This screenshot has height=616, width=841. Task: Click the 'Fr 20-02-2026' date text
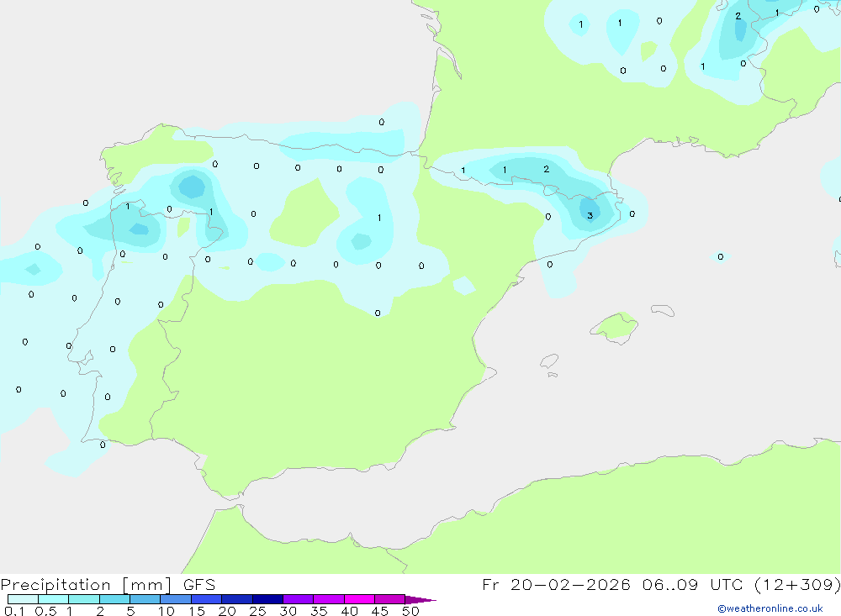(x=556, y=585)
